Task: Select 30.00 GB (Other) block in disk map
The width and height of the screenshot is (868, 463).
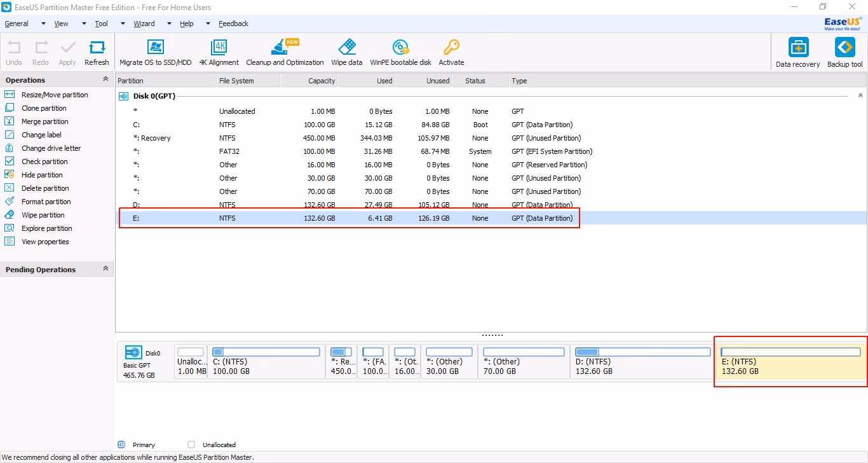Action: click(x=450, y=362)
